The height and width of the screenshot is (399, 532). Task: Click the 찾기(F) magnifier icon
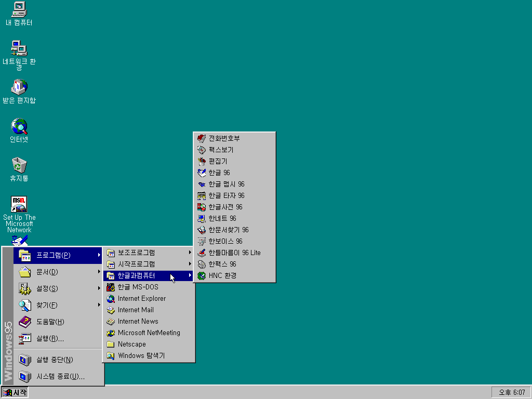[x=25, y=305]
